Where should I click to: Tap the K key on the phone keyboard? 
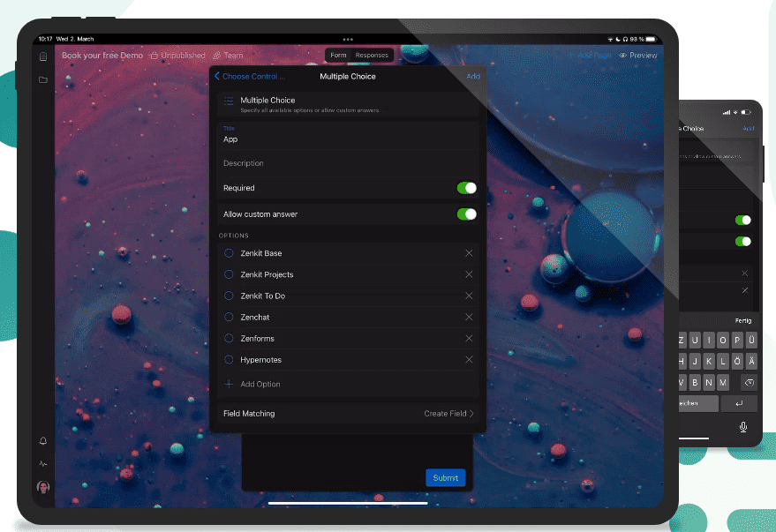709,362
